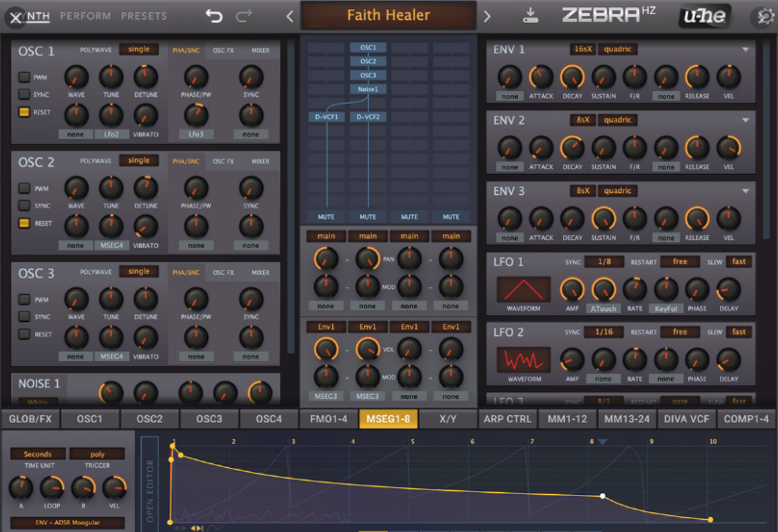Click the ENV 1 ATTACK knob
The width and height of the screenshot is (778, 532).
click(x=541, y=77)
